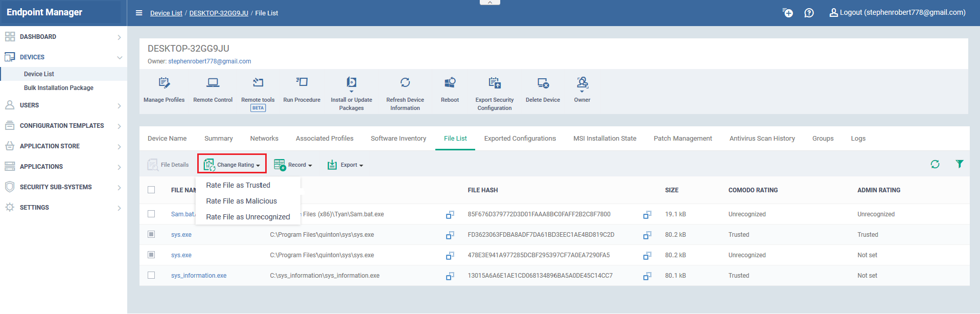Log out of stephenrobert778@gmail.com account

pyautogui.click(x=898, y=12)
